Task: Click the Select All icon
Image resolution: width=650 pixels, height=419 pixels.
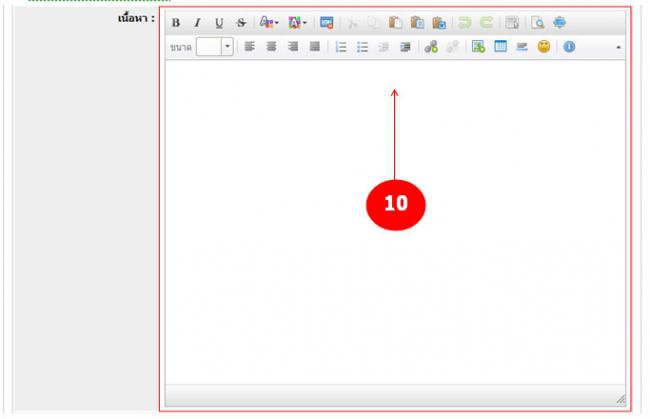Action: click(x=512, y=22)
